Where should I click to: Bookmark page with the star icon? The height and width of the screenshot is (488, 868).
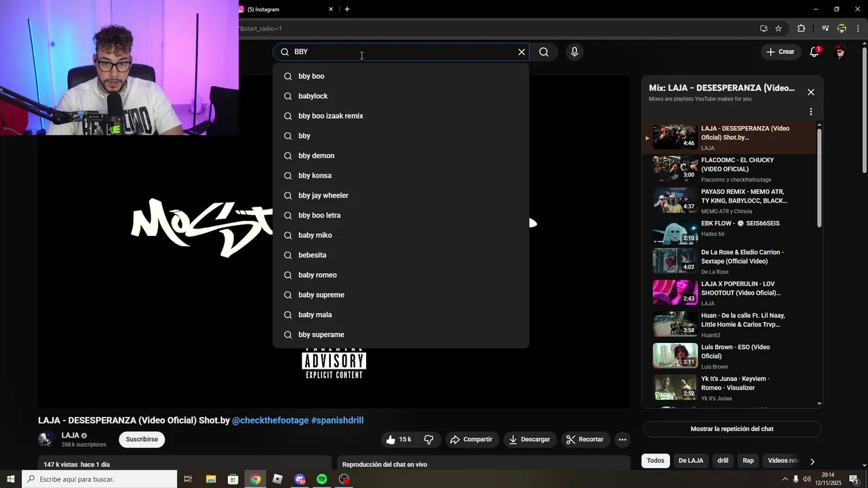pos(778,28)
